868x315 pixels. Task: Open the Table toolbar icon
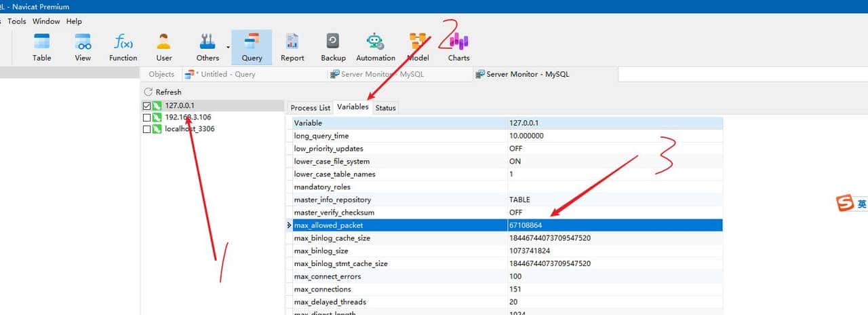(x=42, y=47)
